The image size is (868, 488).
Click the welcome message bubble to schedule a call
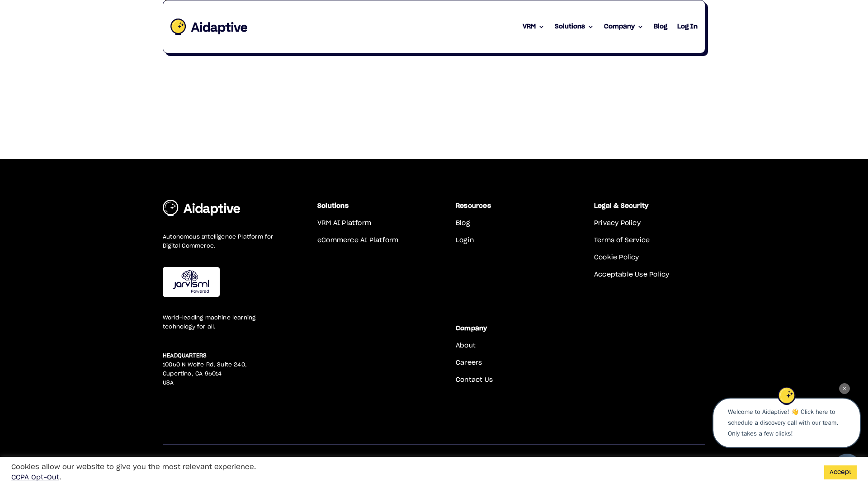click(786, 422)
